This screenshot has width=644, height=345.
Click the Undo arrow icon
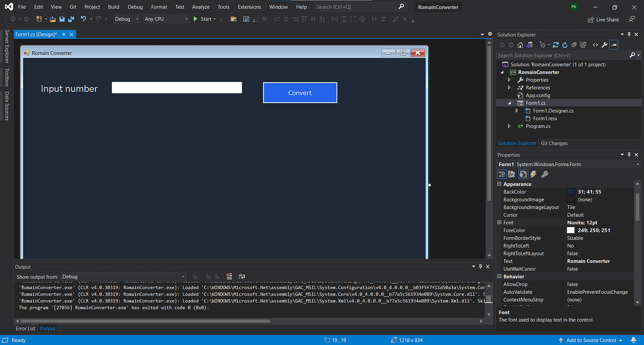83,19
